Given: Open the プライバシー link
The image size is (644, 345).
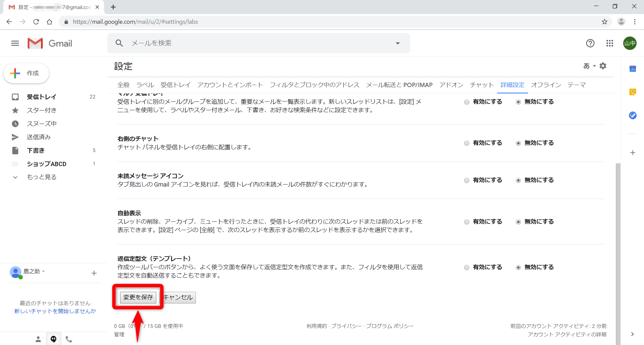Looking at the screenshot, I should 346,326.
